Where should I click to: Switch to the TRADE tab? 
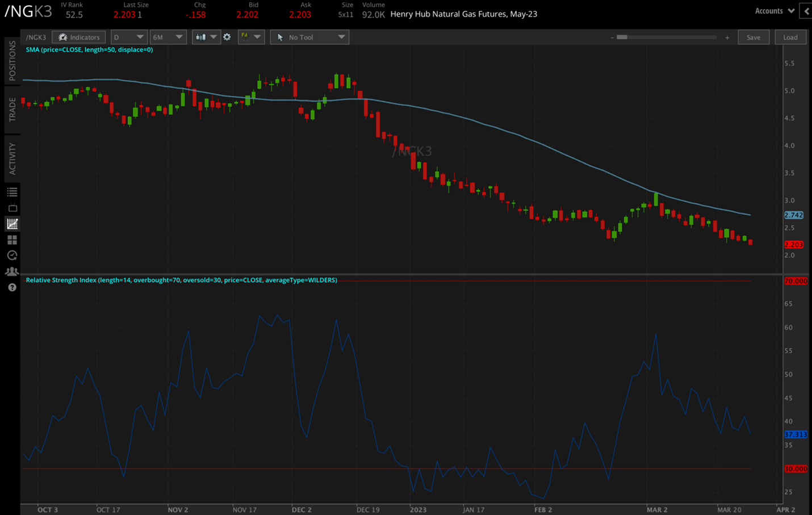pos(11,108)
